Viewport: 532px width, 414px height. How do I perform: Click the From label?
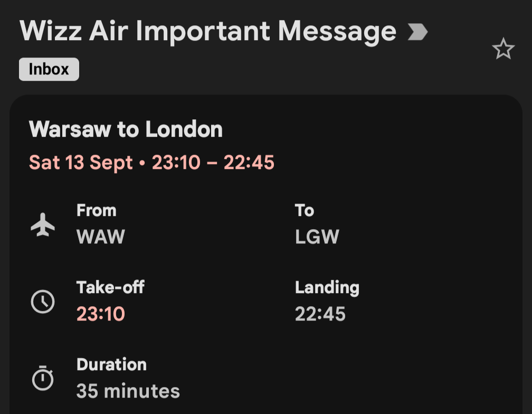click(97, 210)
